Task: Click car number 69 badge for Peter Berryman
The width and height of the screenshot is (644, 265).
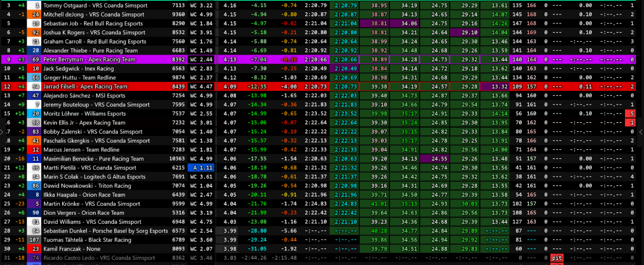Action: [x=36, y=59]
